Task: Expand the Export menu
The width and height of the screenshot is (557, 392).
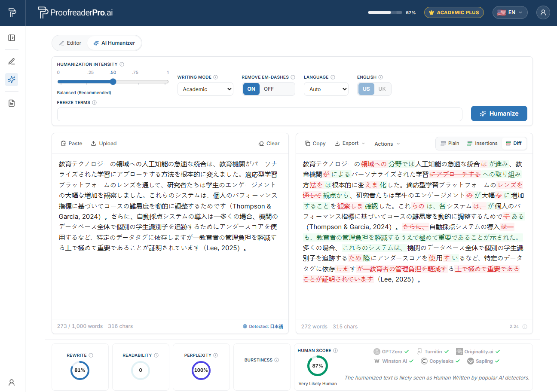Action: coord(350,144)
